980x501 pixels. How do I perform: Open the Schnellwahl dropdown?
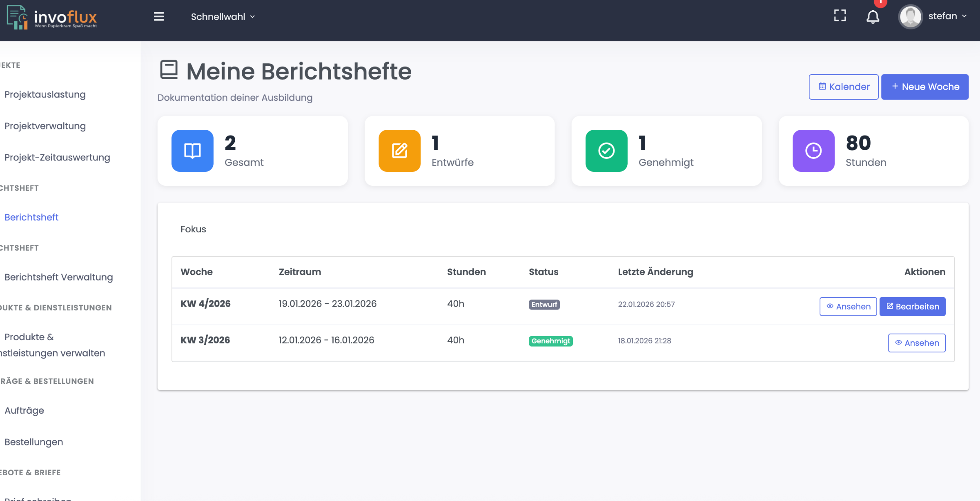tap(223, 17)
